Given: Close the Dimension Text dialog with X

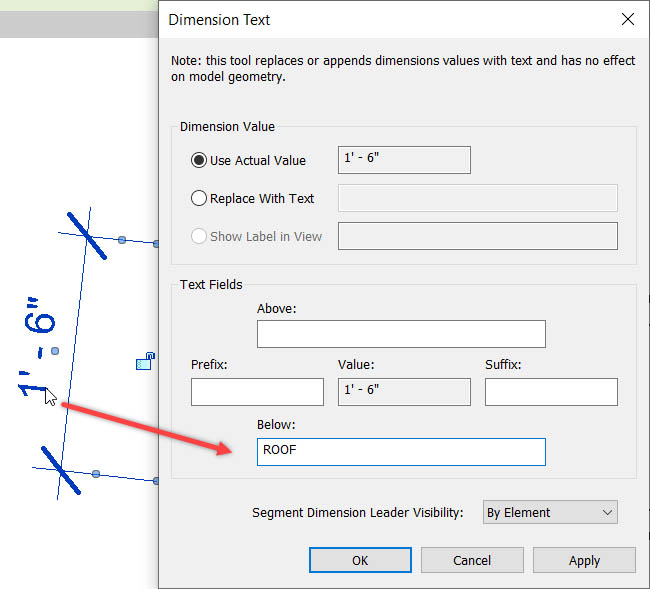Looking at the screenshot, I should 628,19.
